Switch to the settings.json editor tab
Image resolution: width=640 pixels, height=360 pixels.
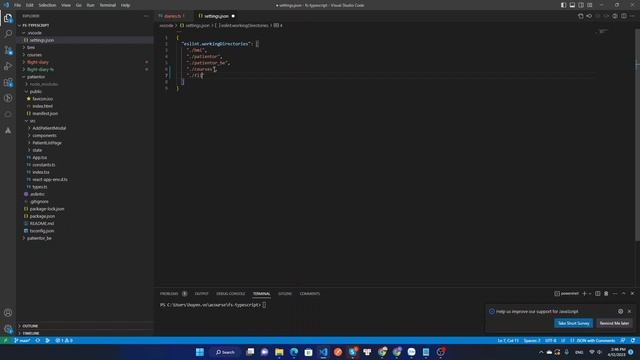coord(216,16)
